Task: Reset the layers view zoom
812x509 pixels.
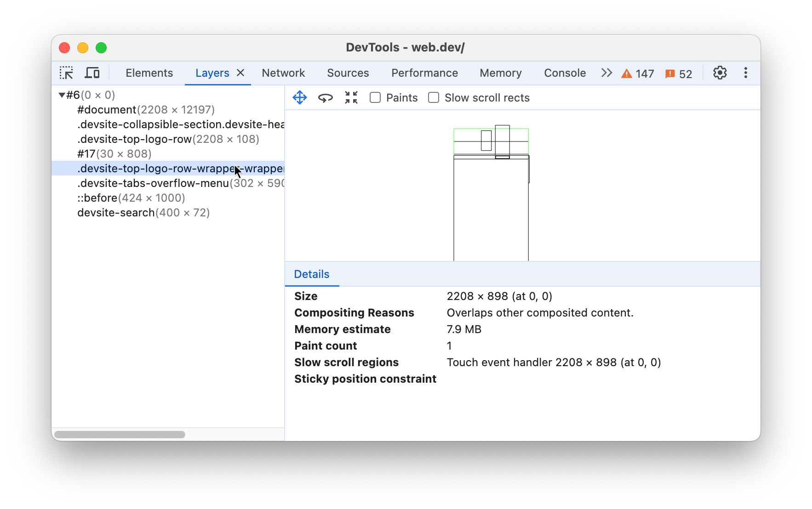Action: (x=351, y=97)
